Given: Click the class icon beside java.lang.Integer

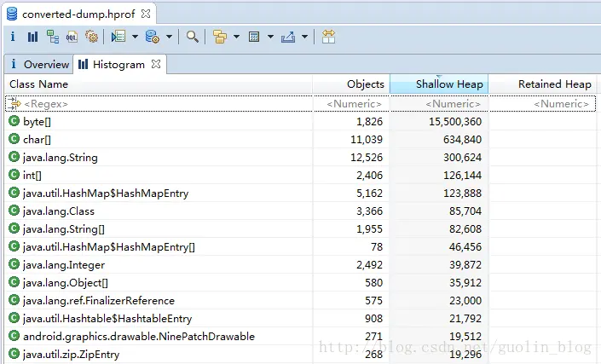Looking at the screenshot, I should tap(14, 264).
